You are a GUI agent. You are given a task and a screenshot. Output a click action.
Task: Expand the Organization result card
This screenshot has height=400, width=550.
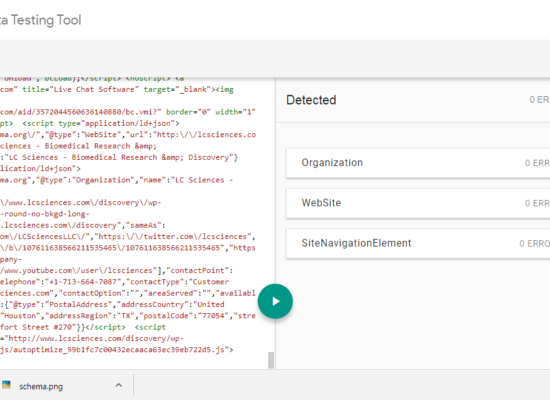pyautogui.click(x=418, y=163)
